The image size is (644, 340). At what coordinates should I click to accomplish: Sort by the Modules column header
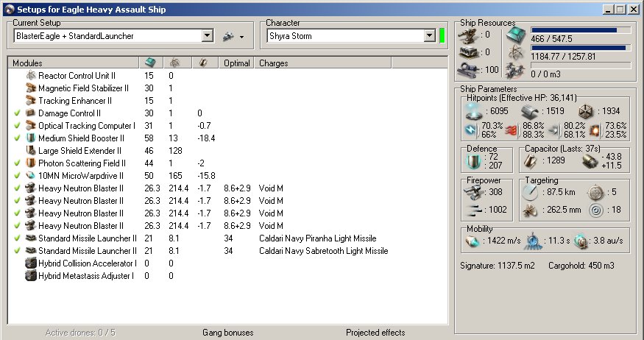[x=74, y=63]
